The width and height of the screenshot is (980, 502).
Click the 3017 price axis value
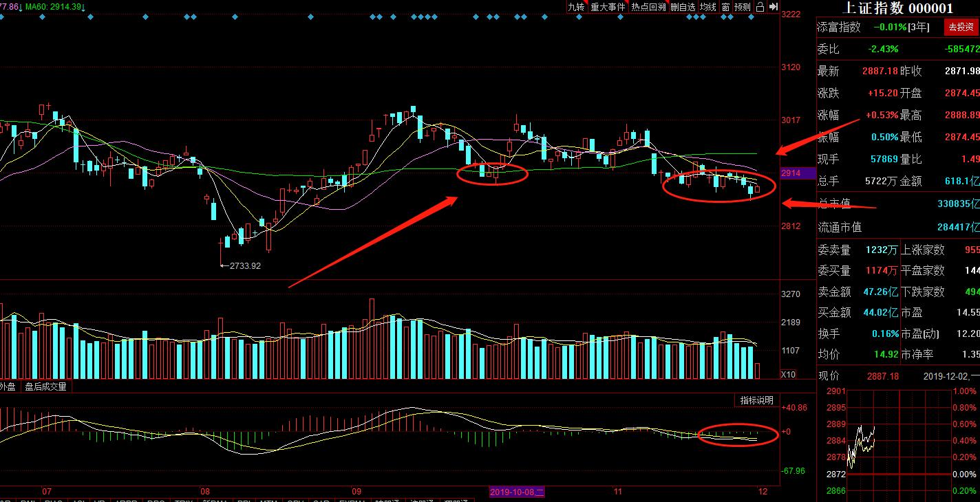point(791,120)
